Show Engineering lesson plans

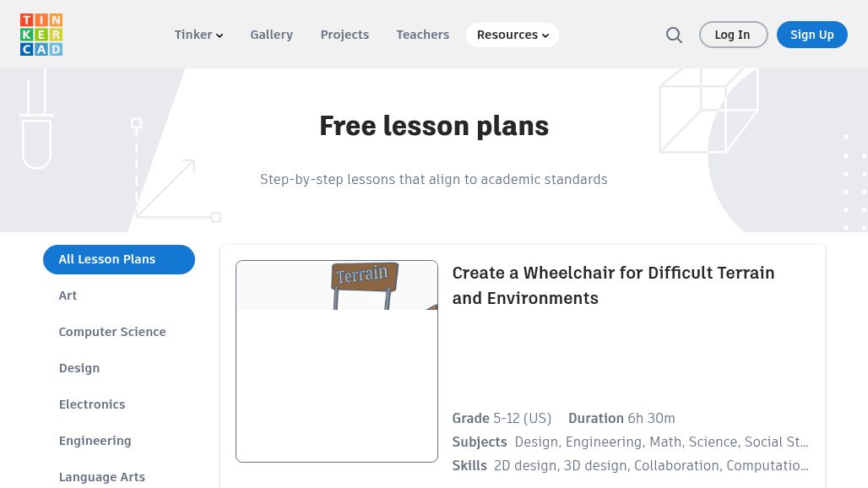coord(95,441)
